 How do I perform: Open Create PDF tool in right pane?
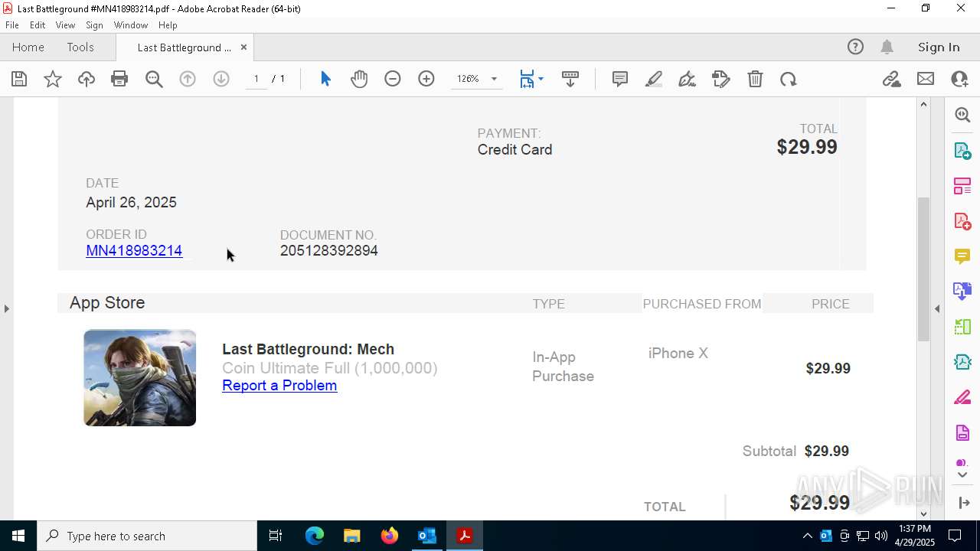[x=962, y=220]
